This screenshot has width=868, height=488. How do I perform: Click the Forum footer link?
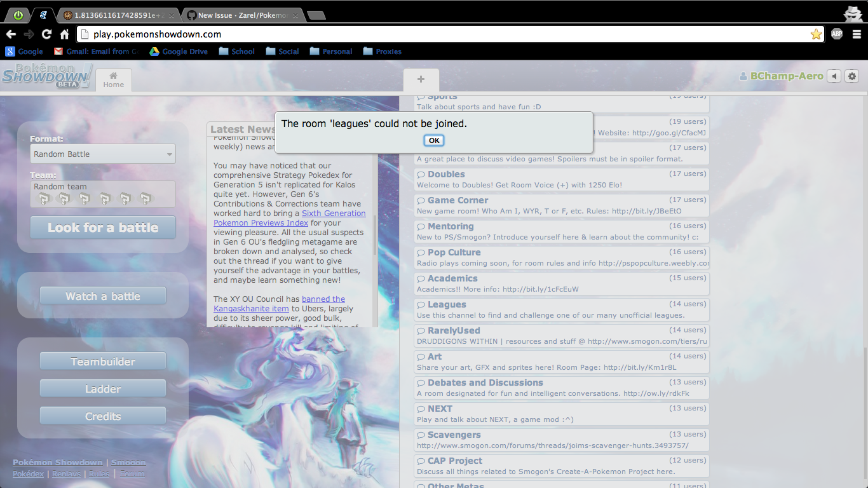click(132, 473)
